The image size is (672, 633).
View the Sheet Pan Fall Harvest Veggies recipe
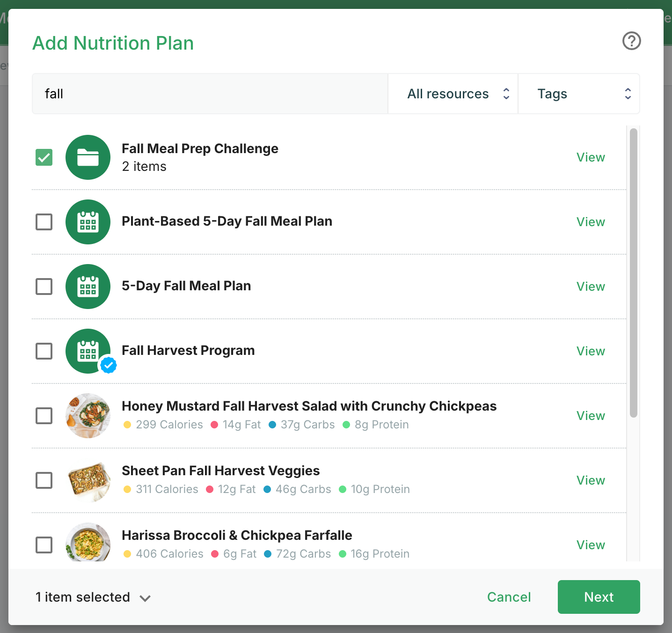pyautogui.click(x=591, y=480)
